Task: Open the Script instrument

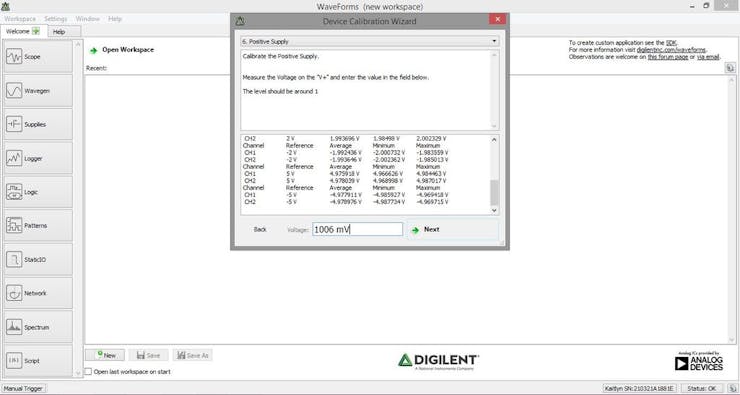Action: tap(38, 361)
